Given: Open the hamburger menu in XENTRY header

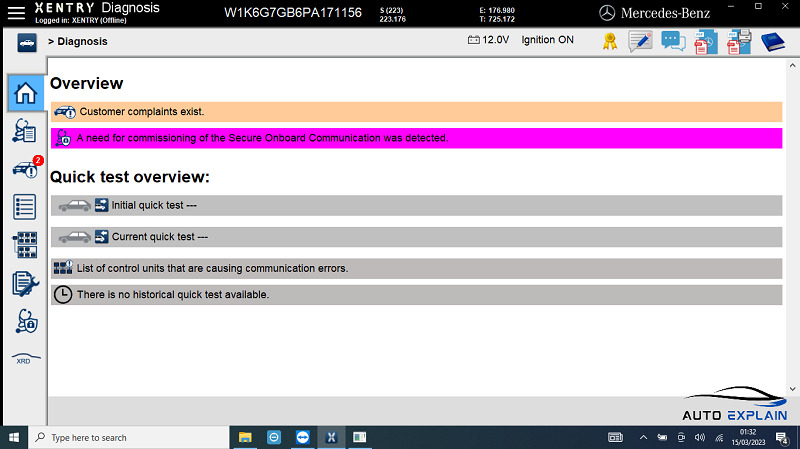Looking at the screenshot, I should coord(16,12).
